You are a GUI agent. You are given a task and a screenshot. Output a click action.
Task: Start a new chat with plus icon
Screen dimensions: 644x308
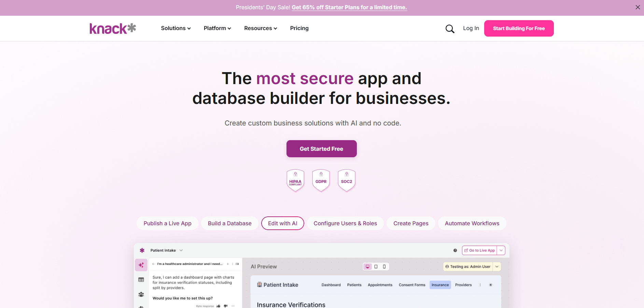point(228,264)
